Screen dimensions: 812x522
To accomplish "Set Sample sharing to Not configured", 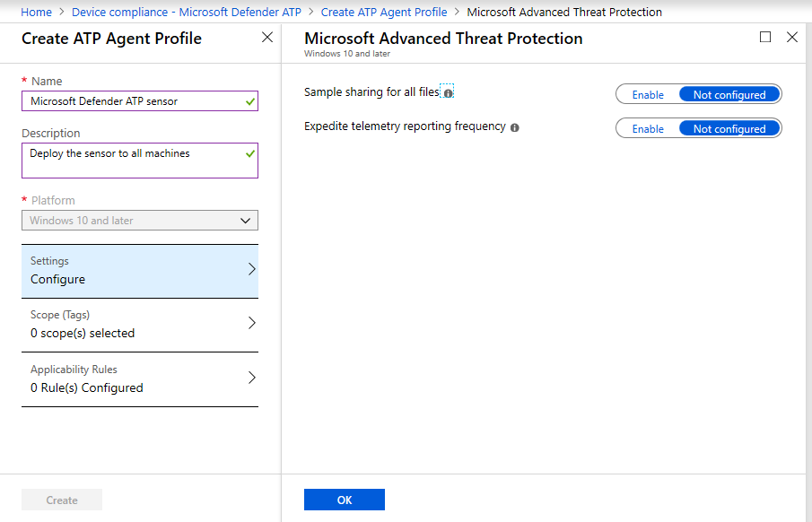I will (729, 94).
